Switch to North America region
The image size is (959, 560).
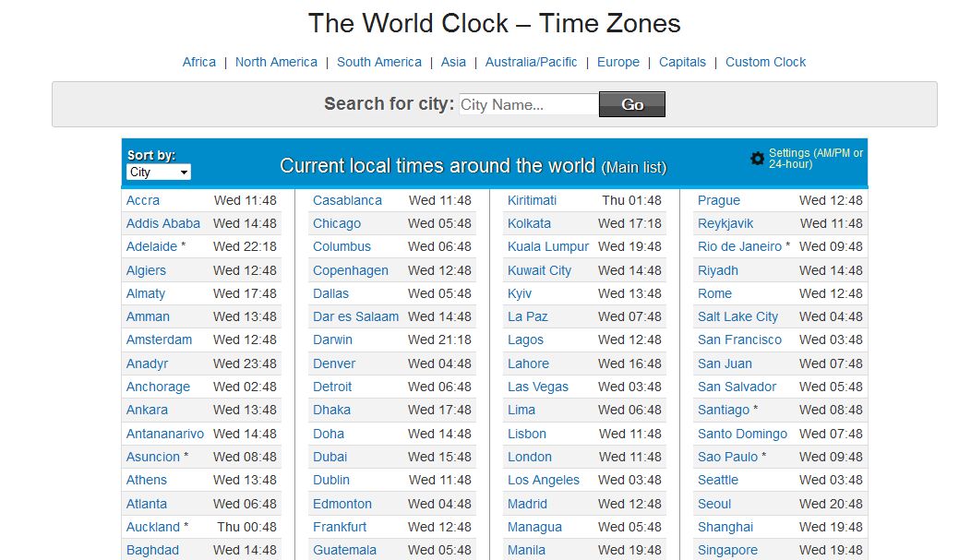pyautogui.click(x=276, y=62)
